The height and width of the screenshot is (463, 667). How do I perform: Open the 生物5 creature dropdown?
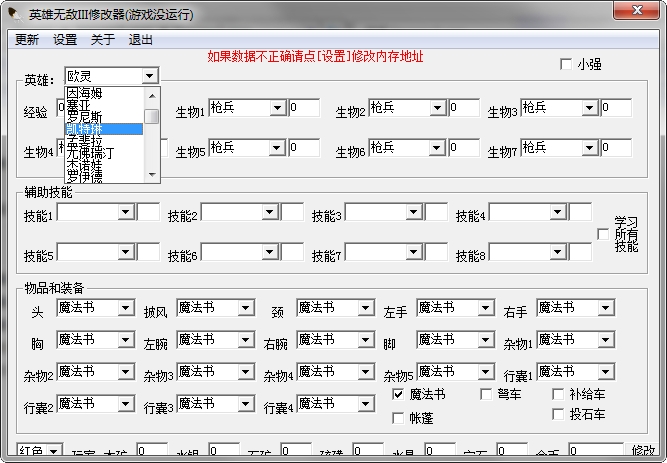(277, 148)
